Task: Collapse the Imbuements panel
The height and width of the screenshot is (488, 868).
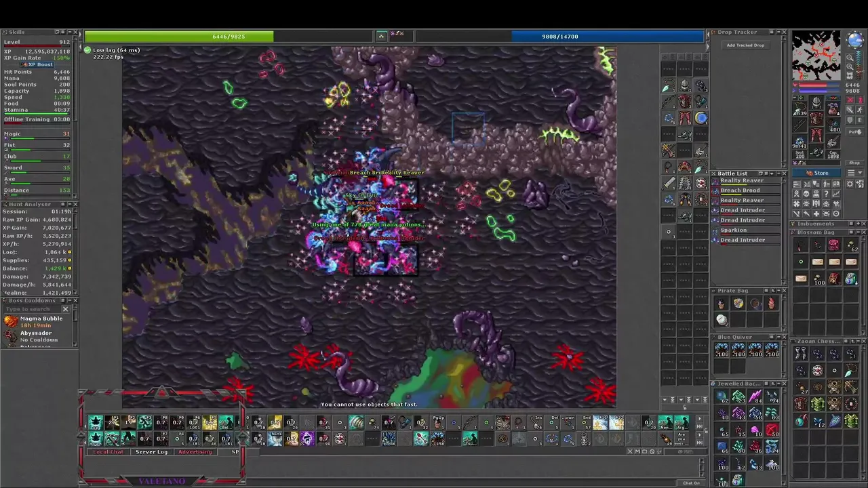Action: [x=858, y=224]
